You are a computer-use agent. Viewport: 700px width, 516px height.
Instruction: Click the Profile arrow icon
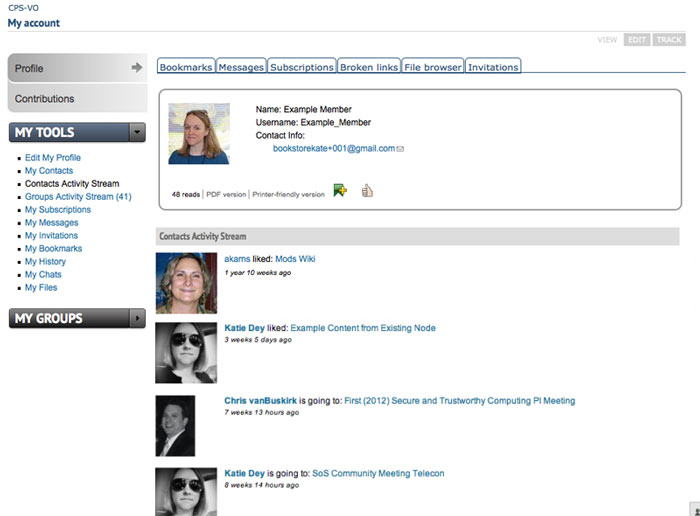(137, 68)
